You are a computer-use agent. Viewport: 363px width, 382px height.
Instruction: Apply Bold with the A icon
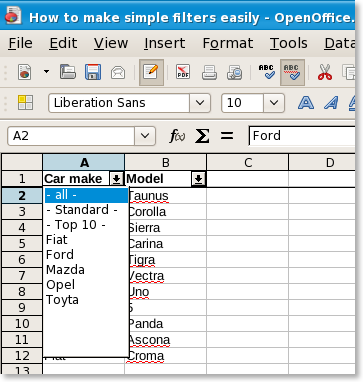tap(306, 103)
